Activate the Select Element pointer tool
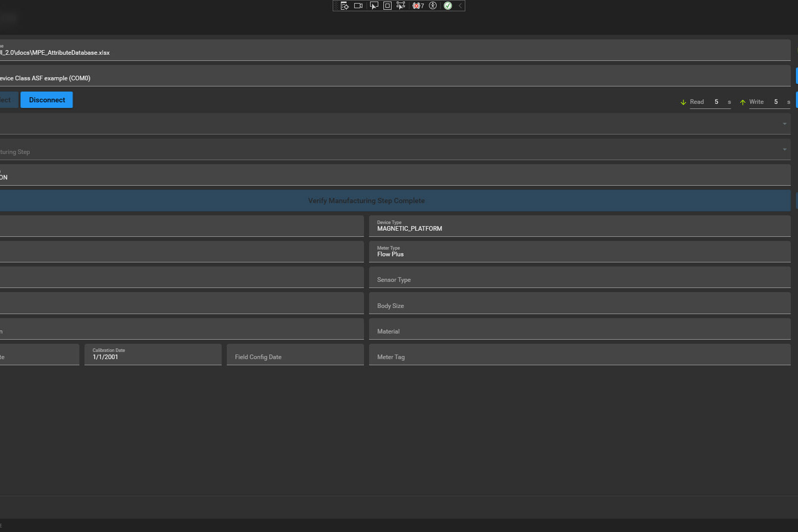Image resolution: width=798 pixels, height=532 pixels. point(374,6)
